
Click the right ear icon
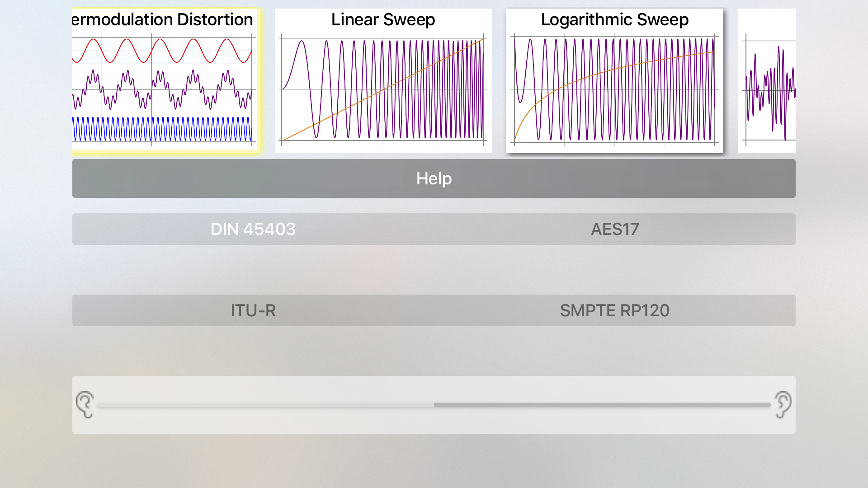coord(783,405)
